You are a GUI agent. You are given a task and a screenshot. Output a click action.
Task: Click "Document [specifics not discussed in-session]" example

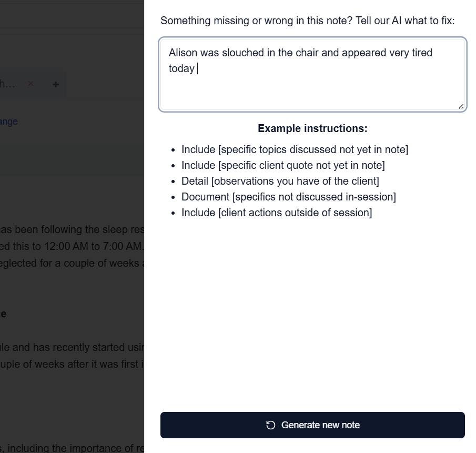coord(288,197)
